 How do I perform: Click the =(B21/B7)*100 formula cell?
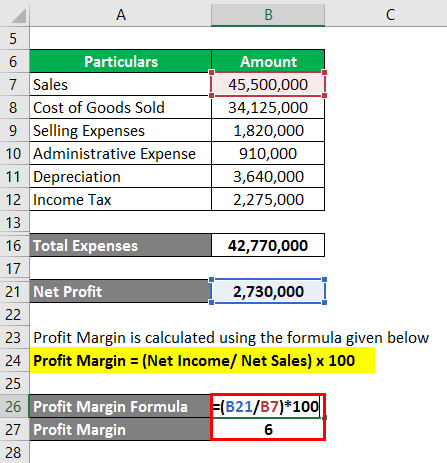(268, 406)
